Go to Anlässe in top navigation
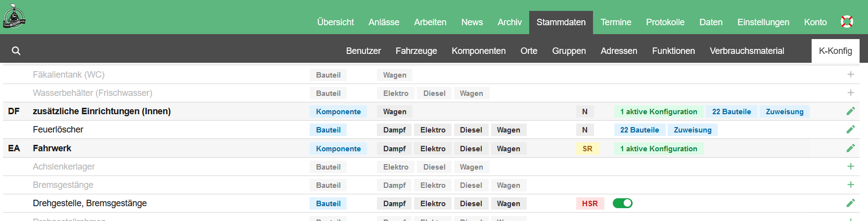The height and width of the screenshot is (221, 868). tap(384, 22)
